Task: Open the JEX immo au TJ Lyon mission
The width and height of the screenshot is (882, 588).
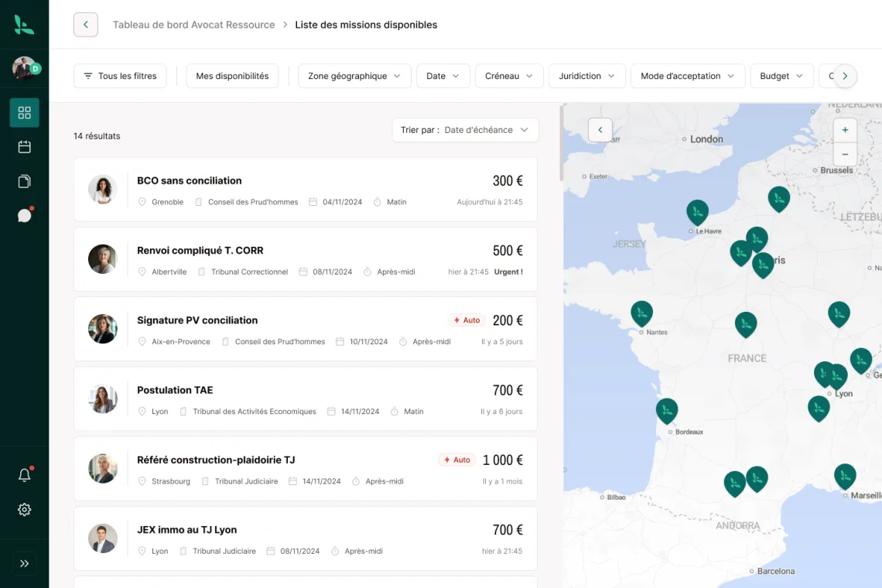Action: (306, 538)
